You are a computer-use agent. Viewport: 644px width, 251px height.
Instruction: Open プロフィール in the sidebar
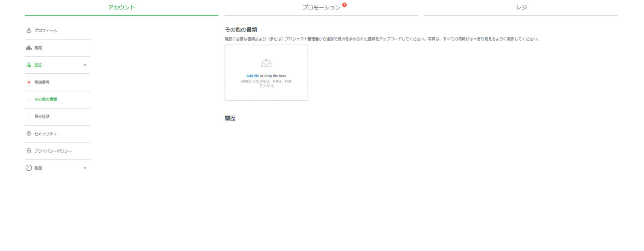(x=46, y=30)
